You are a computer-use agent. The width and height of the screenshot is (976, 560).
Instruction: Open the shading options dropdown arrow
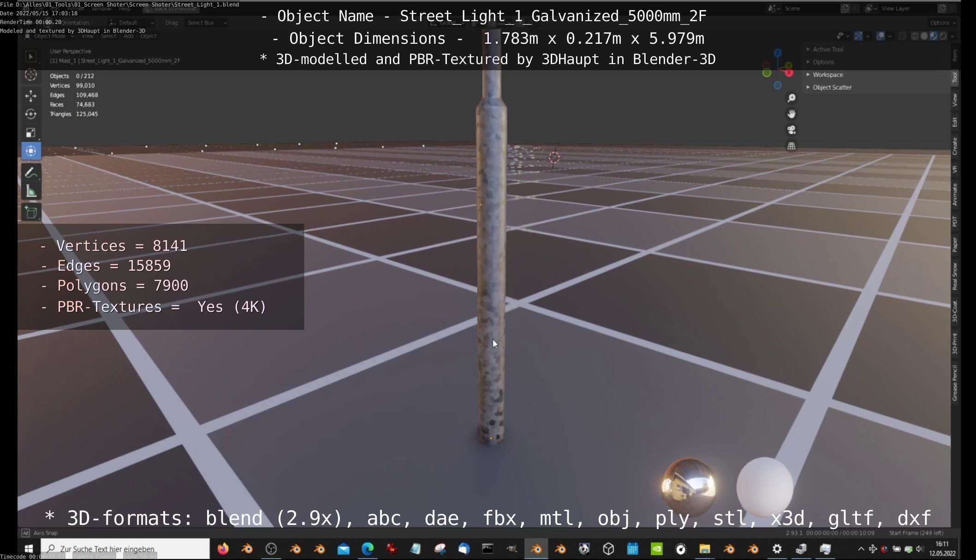click(952, 36)
